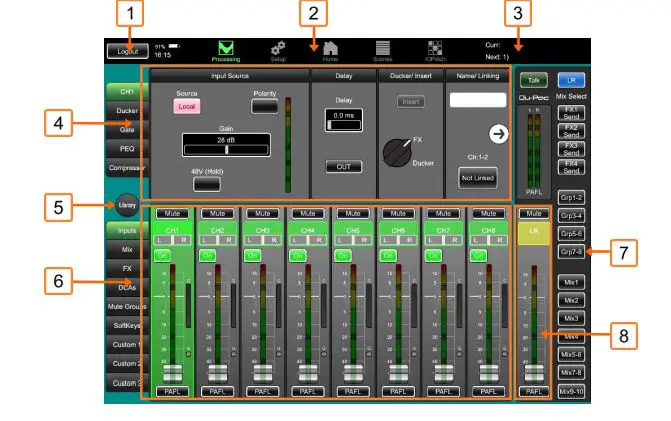This screenshot has height=421, width=671.
Task: Go to the Home icon
Action: 331,48
